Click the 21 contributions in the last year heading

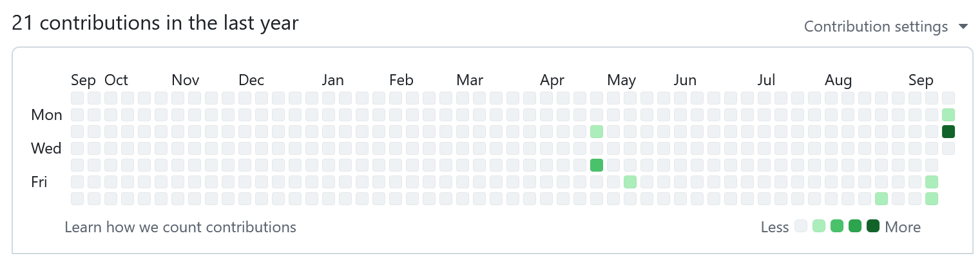[155, 23]
